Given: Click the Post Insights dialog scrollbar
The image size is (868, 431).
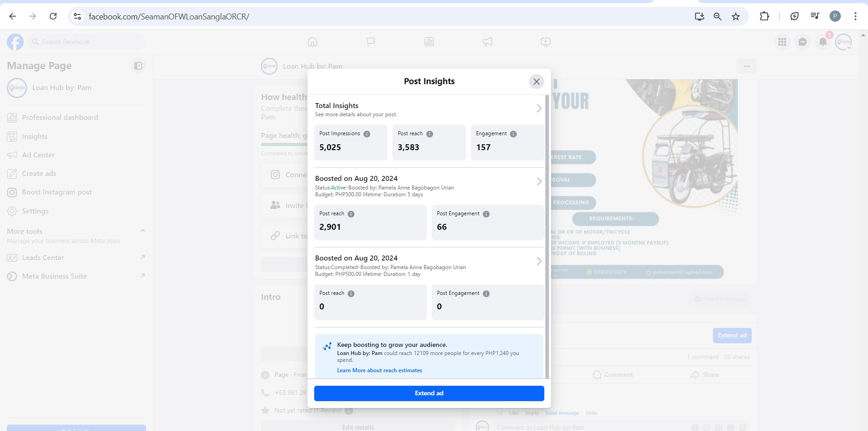Looking at the screenshot, I should click(x=547, y=237).
